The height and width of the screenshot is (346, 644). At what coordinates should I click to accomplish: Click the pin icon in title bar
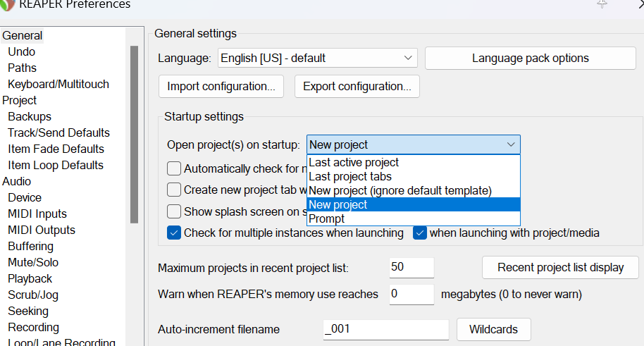click(x=602, y=4)
